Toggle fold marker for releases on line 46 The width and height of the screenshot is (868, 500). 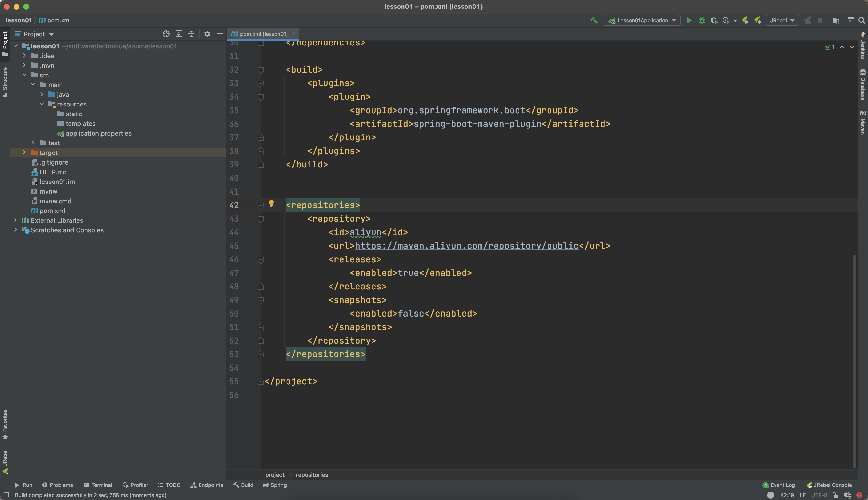coord(261,260)
